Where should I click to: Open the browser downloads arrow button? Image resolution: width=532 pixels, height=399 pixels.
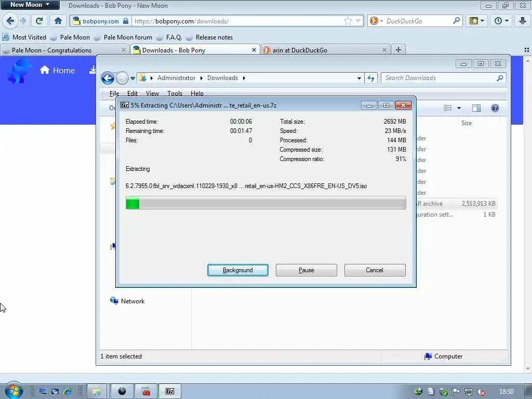tap(523, 21)
